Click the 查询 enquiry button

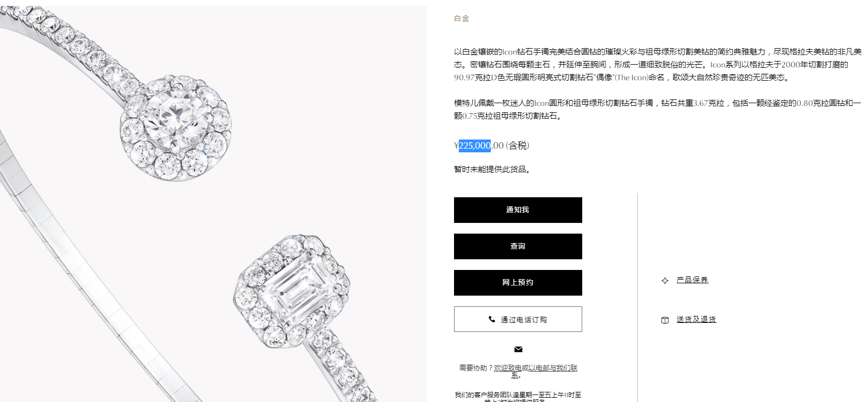click(518, 246)
